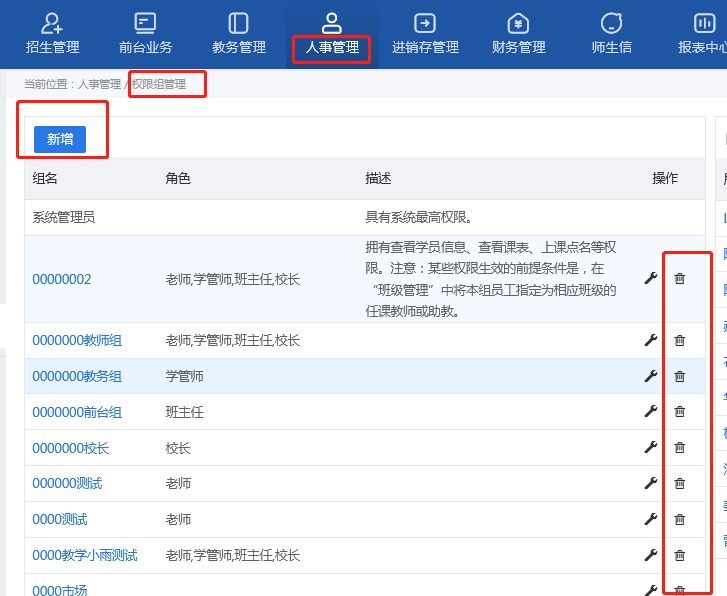Click role cell 校长 for 0000000校长

coord(178,448)
